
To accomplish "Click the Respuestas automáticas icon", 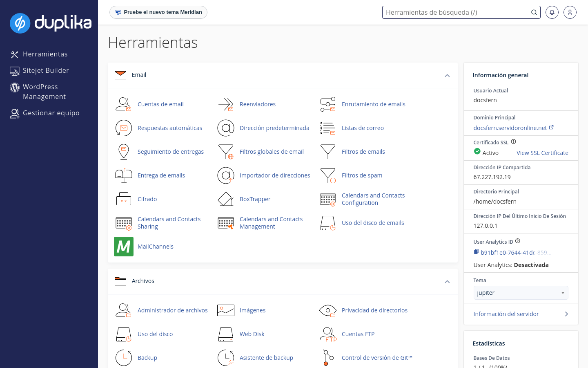I will pos(123,128).
